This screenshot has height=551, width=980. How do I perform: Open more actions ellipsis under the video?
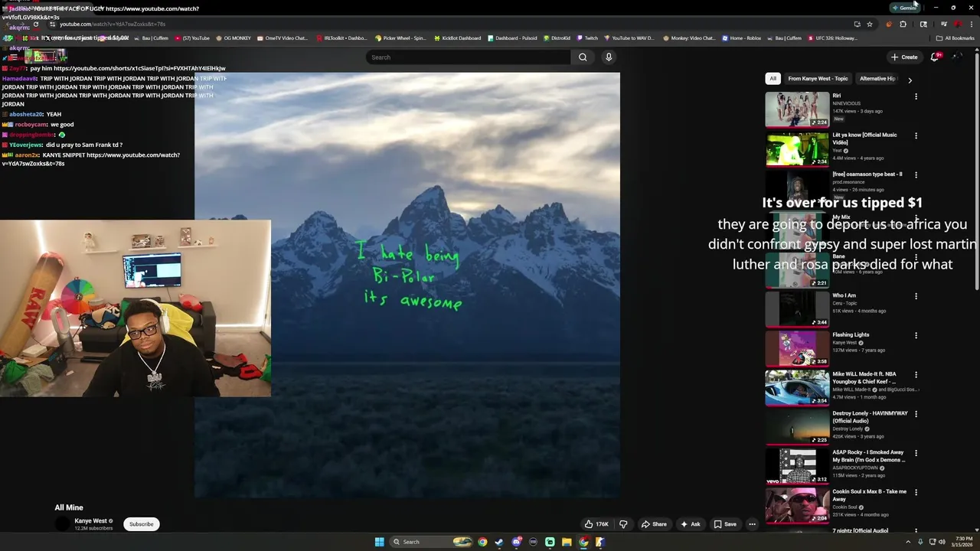pos(752,524)
